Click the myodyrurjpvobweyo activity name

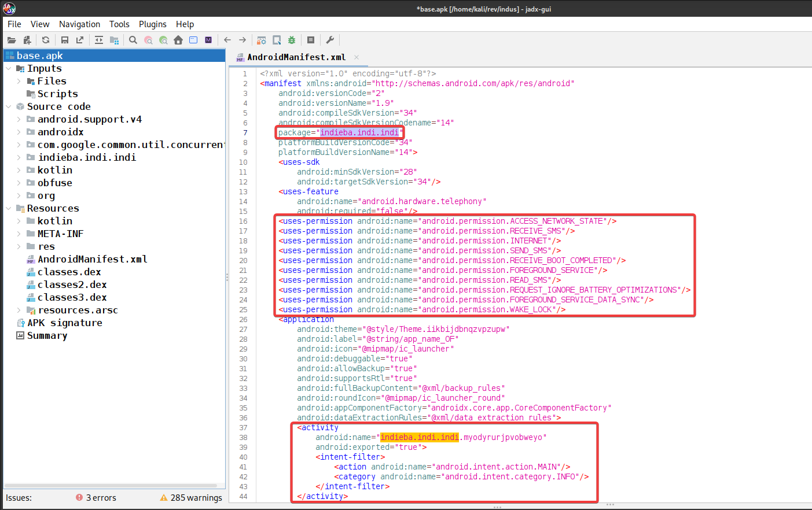coord(502,437)
